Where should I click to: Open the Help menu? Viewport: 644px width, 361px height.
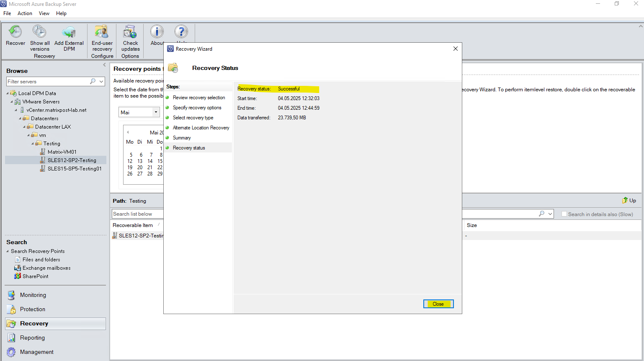click(61, 13)
